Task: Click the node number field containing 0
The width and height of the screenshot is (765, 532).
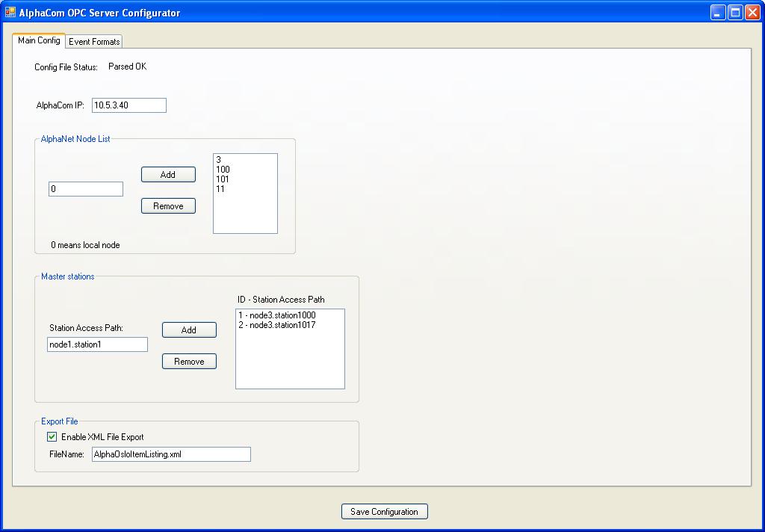Action: [86, 189]
